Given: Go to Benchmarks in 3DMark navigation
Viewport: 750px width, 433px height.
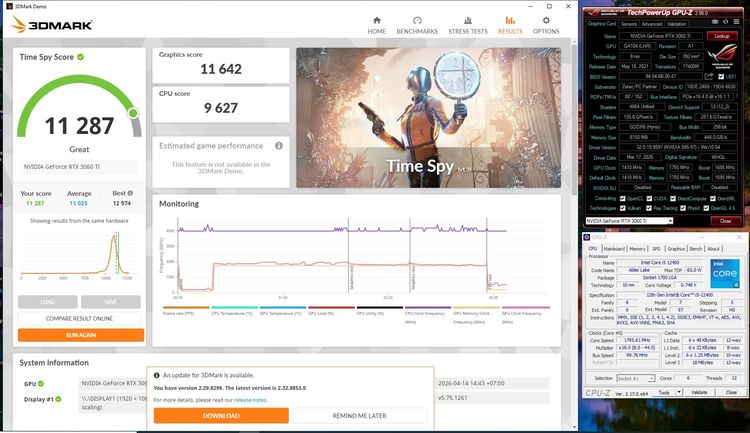Looking at the screenshot, I should [x=417, y=25].
